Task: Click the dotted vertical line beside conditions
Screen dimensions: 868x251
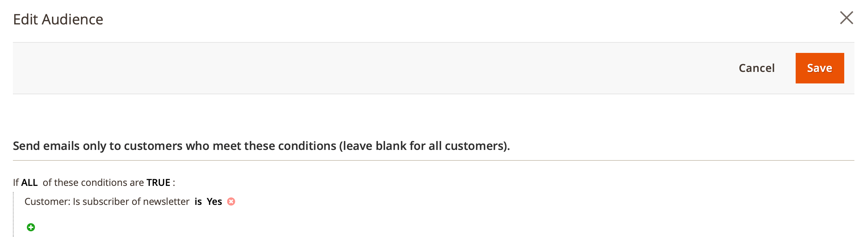Action: (x=14, y=214)
